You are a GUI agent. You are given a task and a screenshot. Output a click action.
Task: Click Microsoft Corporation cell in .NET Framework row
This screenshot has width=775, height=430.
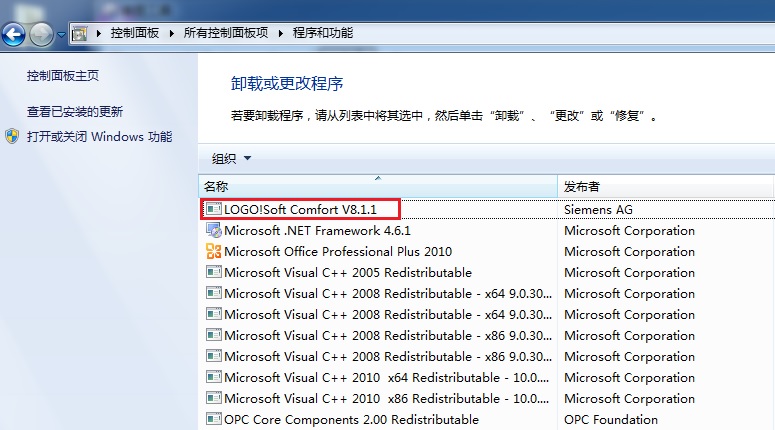tap(629, 231)
